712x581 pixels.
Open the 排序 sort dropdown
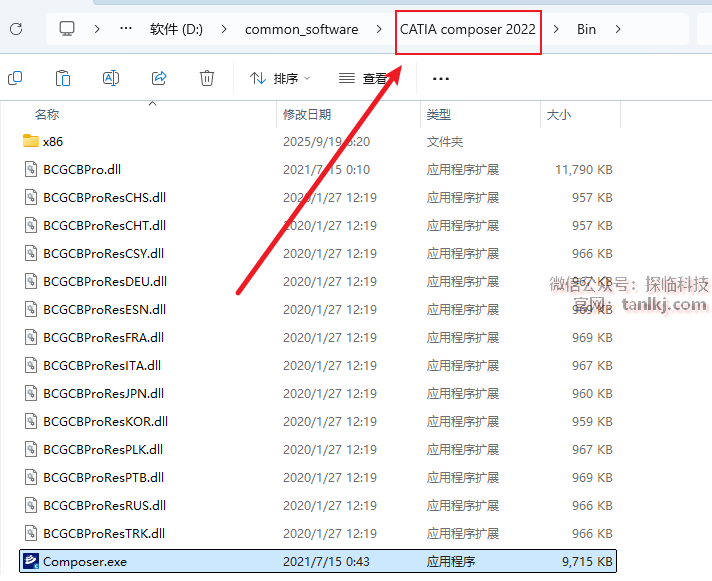tap(280, 79)
